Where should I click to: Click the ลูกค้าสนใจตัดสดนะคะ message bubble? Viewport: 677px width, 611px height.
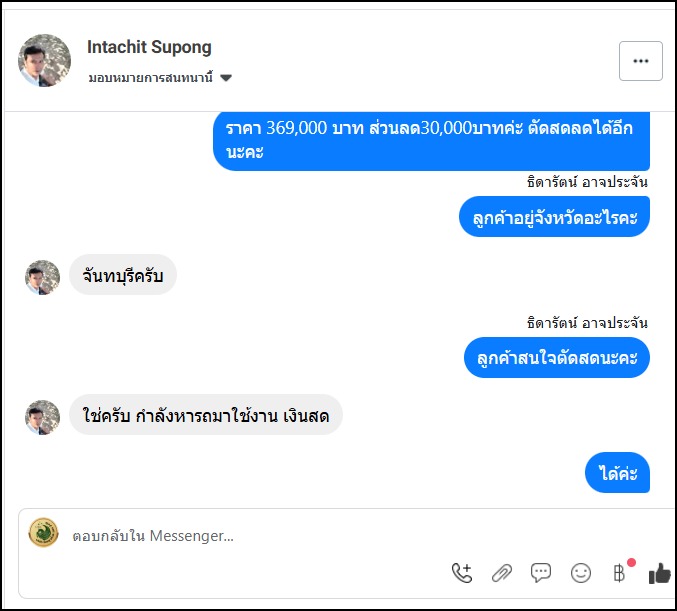click(557, 357)
